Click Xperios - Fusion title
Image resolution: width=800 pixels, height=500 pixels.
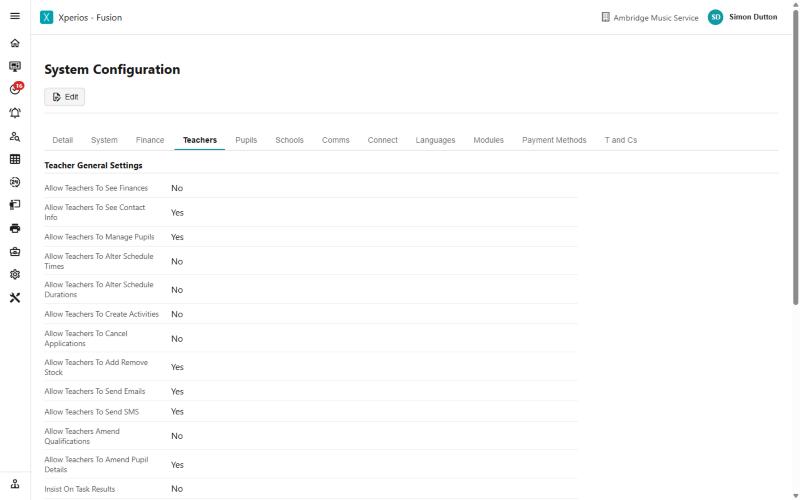pos(90,17)
